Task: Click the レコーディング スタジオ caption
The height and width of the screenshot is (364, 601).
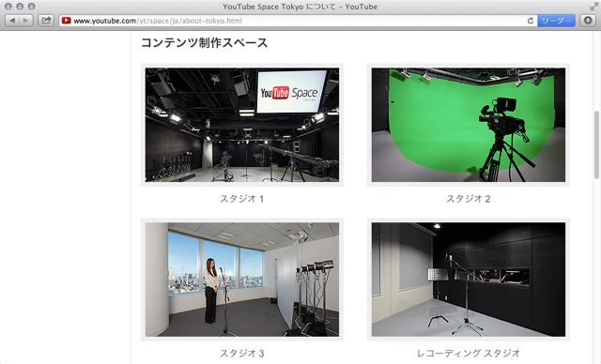Action: click(x=469, y=354)
